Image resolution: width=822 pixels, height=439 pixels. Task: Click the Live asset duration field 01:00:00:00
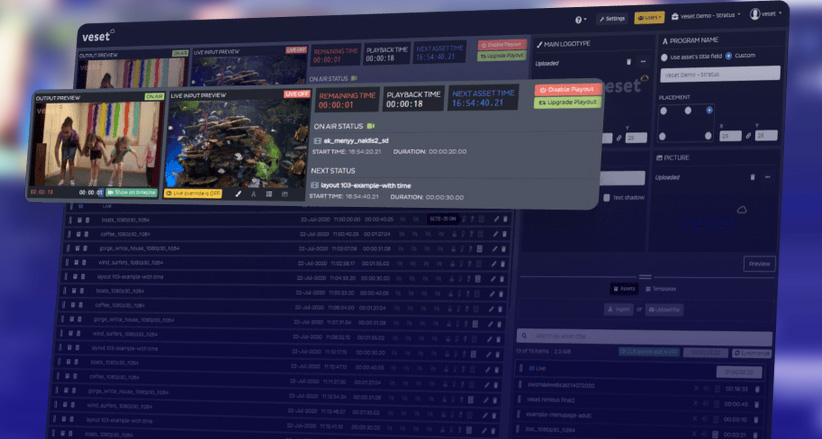(739, 372)
